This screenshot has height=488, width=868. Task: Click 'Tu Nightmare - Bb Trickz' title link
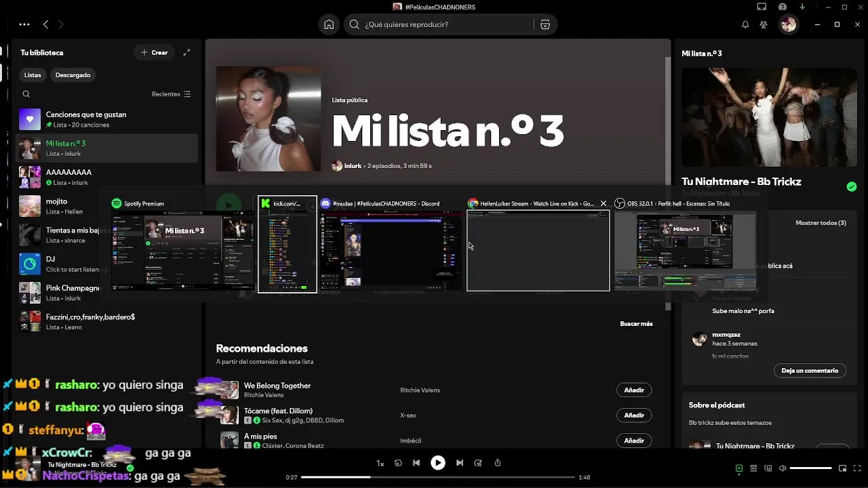741,182
